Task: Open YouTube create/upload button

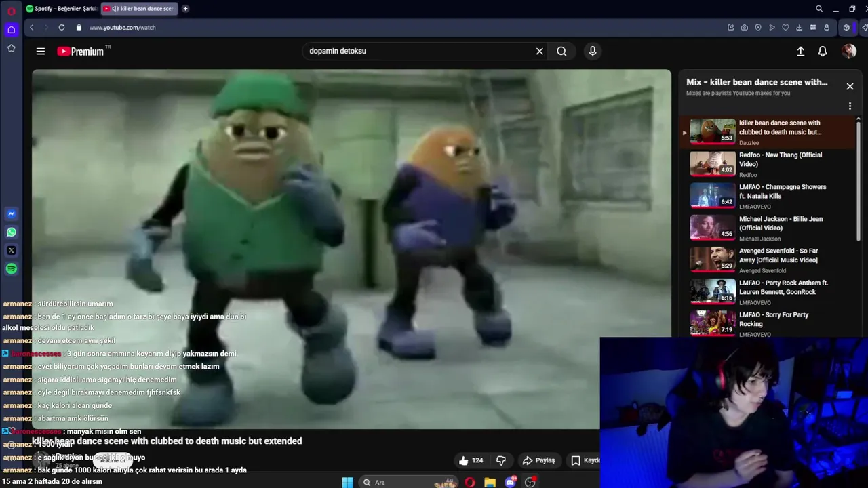Action: pos(800,52)
